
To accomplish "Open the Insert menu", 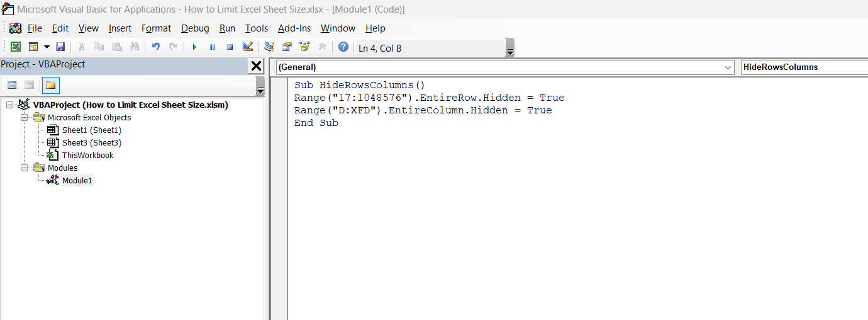I will pos(120,28).
